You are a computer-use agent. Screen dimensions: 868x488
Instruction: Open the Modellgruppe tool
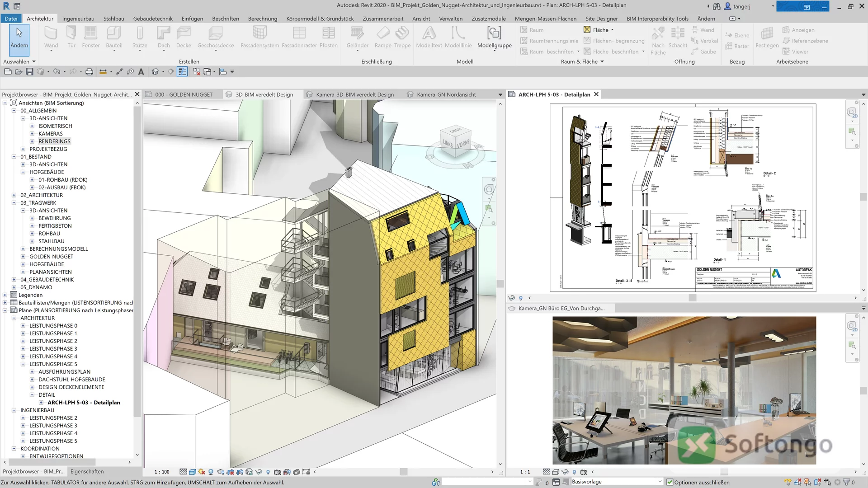coord(495,37)
